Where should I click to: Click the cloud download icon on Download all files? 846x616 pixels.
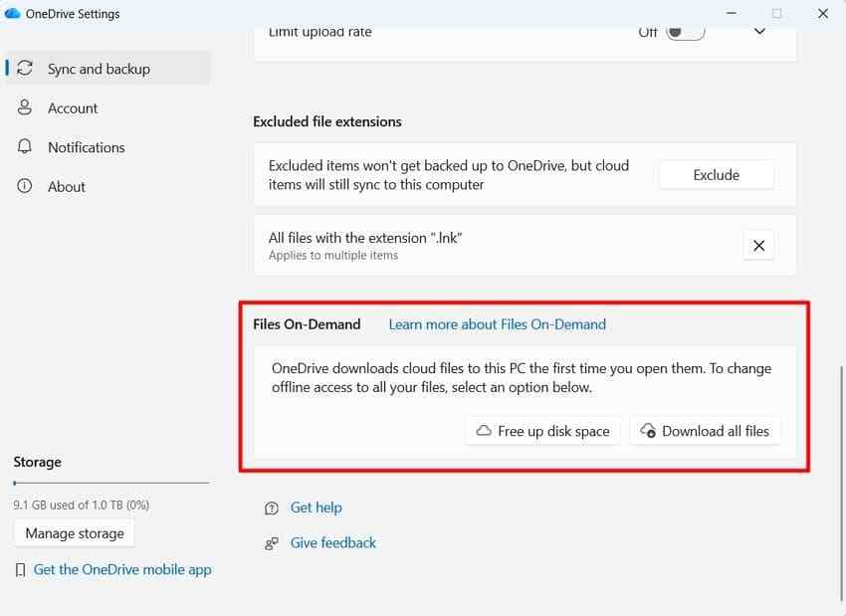click(648, 431)
